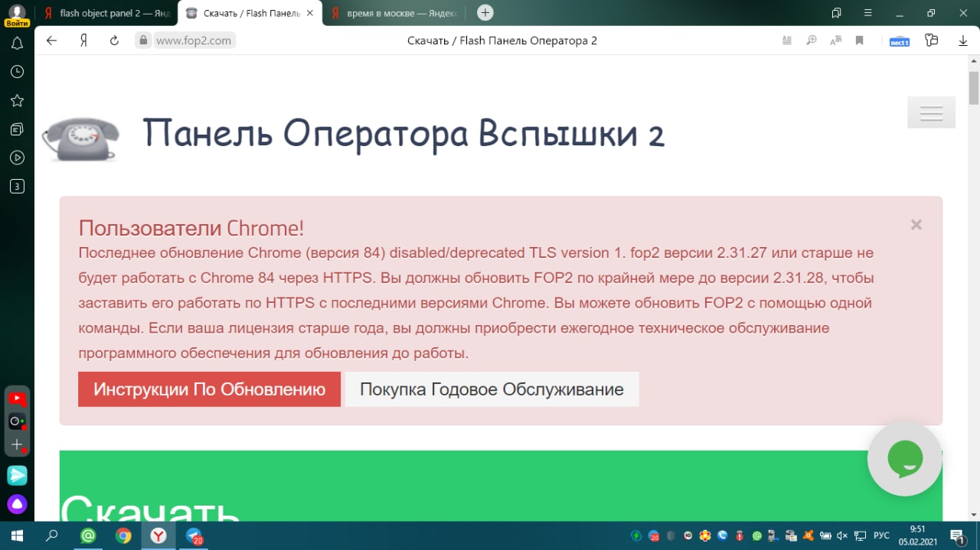Screen dimensions: 980x550
Task: View site security lock info
Action: pos(142,41)
